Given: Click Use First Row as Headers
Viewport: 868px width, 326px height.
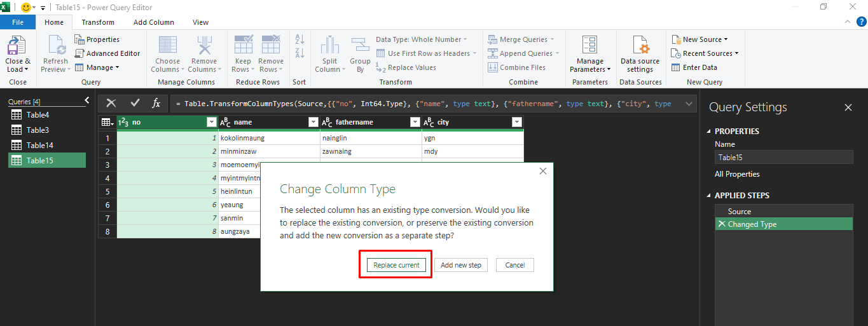Looking at the screenshot, I should pos(426,53).
